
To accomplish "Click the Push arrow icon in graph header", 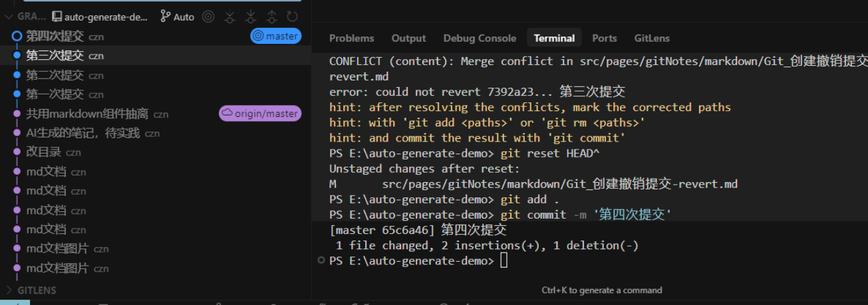I will coord(272,17).
